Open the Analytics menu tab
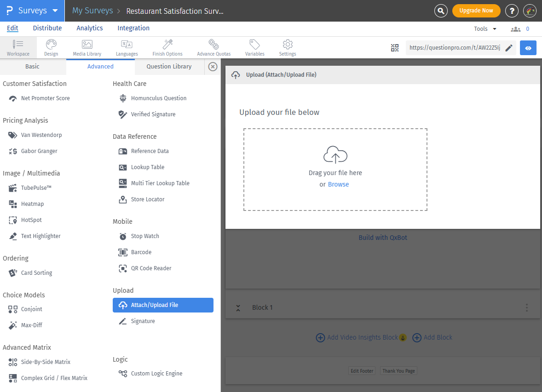Image resolution: width=542 pixels, height=392 pixels. point(90,28)
